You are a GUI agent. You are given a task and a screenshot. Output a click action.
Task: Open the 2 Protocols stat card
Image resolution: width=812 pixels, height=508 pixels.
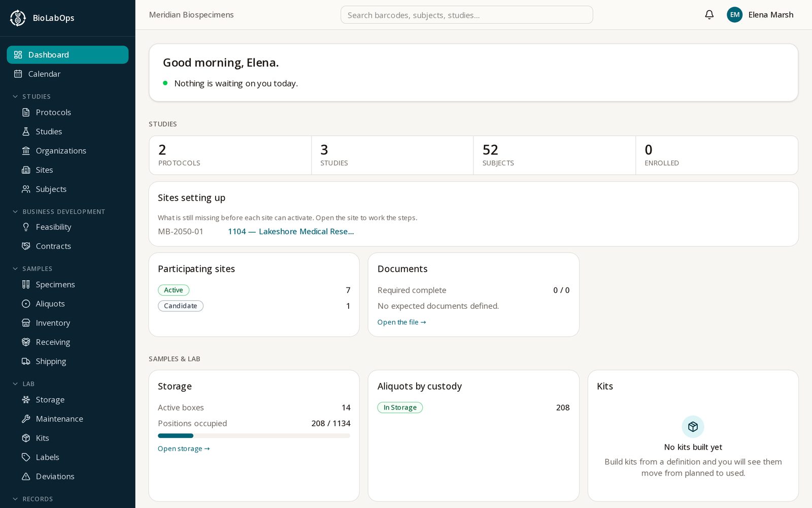230,155
